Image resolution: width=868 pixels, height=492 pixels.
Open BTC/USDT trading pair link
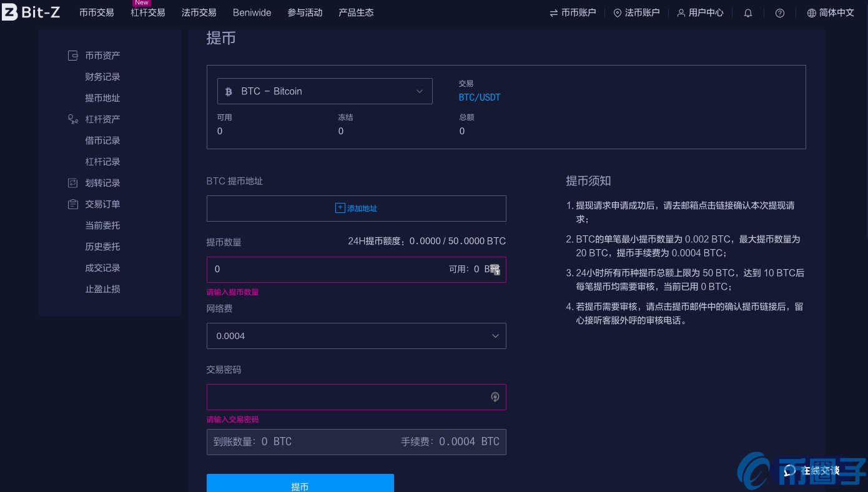click(x=480, y=97)
